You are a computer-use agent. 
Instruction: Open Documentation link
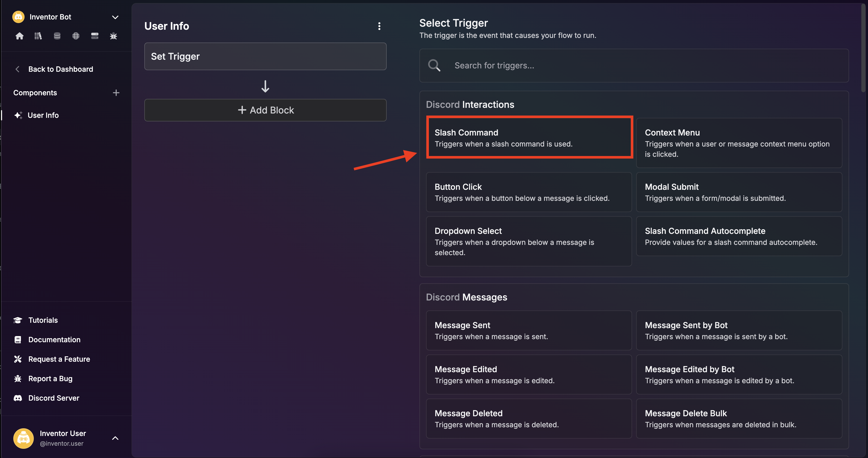(x=54, y=340)
